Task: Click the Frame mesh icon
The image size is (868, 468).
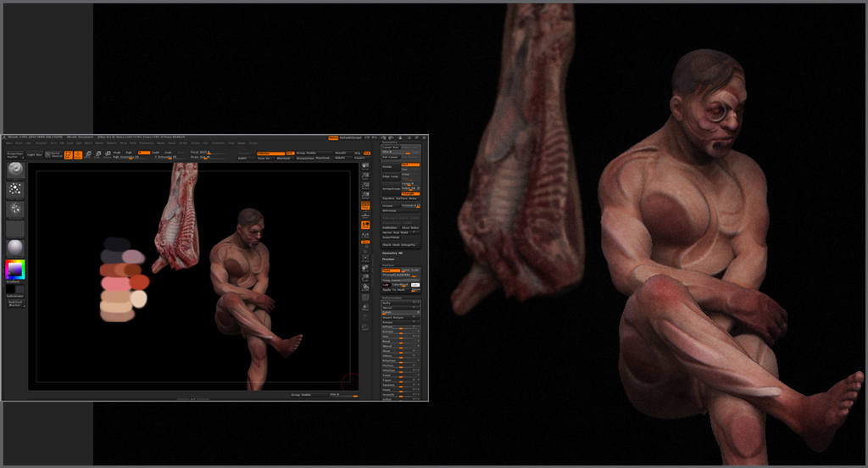Action: [365, 259]
